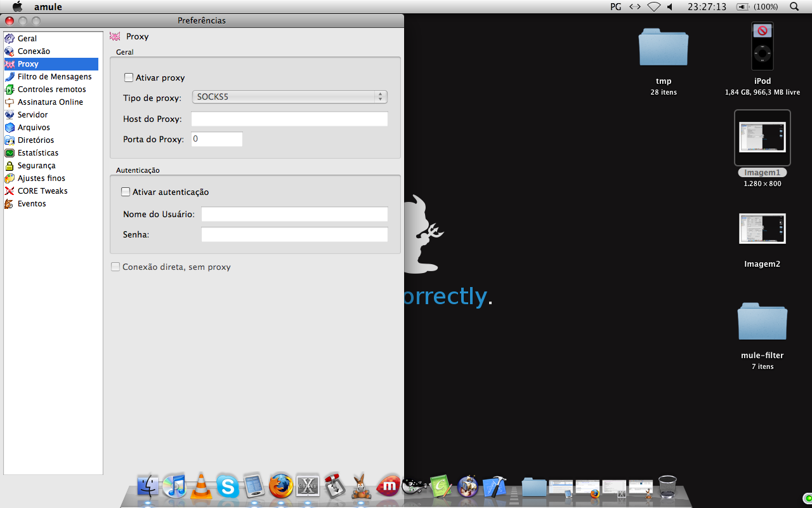This screenshot has width=812, height=508.
Task: Select Segurança in the preferences list
Action: click(x=36, y=166)
